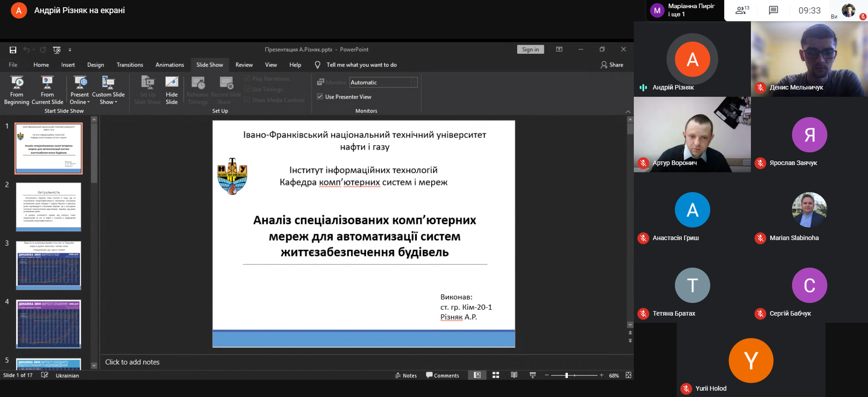
Task: Click the 68% zoom level
Action: [x=614, y=376]
